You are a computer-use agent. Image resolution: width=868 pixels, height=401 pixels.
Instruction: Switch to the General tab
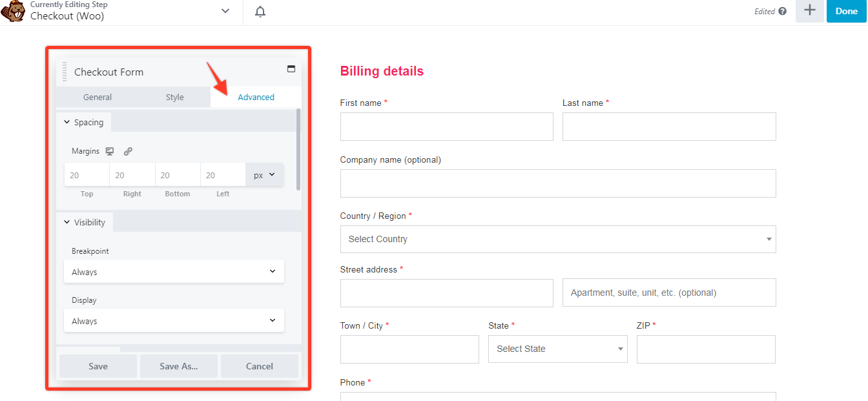tap(98, 98)
